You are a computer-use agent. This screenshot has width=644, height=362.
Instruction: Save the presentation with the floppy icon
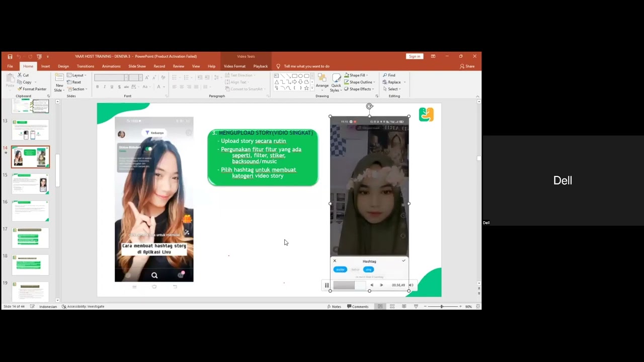[10, 56]
